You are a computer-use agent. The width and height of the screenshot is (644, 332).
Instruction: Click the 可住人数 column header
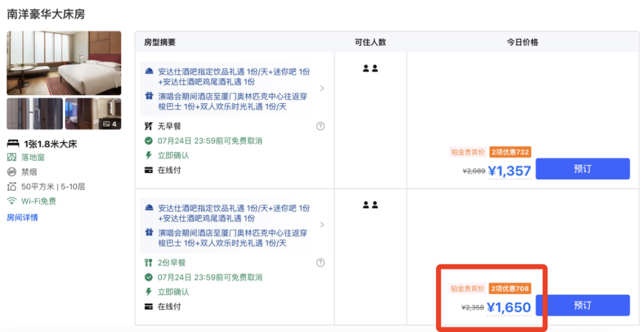click(x=370, y=42)
